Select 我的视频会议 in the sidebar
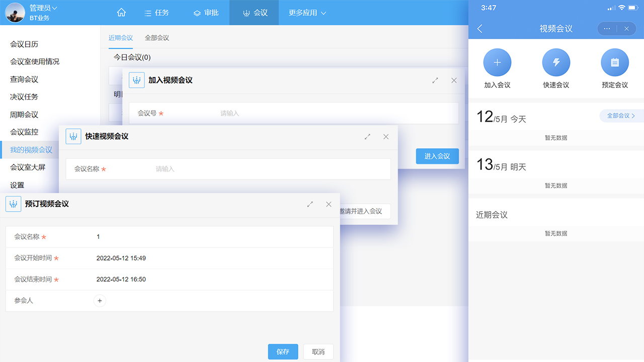The image size is (644, 362). (31, 149)
